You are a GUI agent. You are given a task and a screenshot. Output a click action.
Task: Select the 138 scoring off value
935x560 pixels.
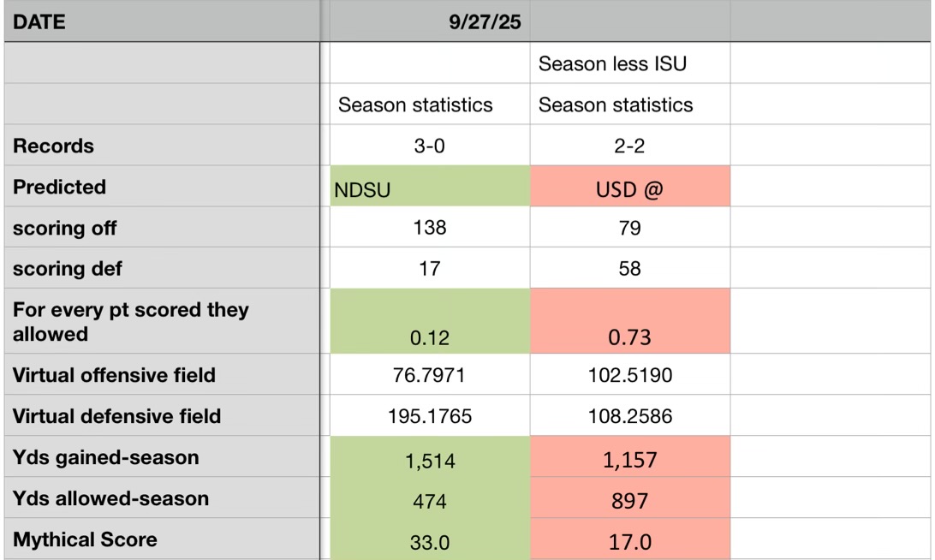point(429,228)
